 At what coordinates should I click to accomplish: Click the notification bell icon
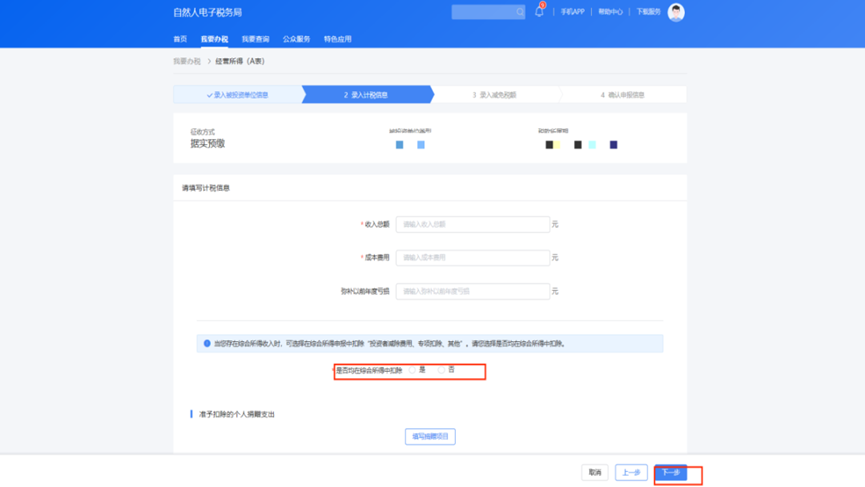(x=539, y=12)
